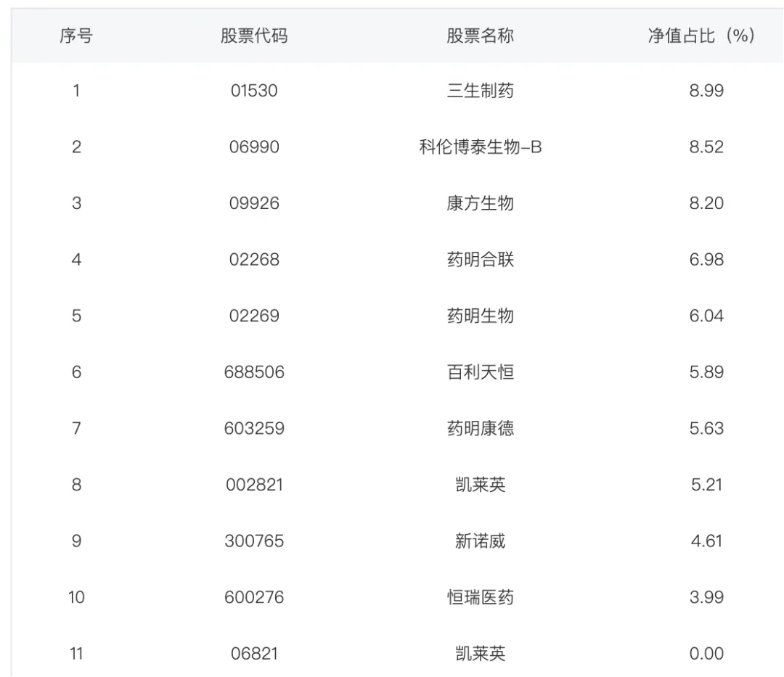784x677 pixels.
Task: Click the 新诺威 stock name
Action: click(x=480, y=541)
